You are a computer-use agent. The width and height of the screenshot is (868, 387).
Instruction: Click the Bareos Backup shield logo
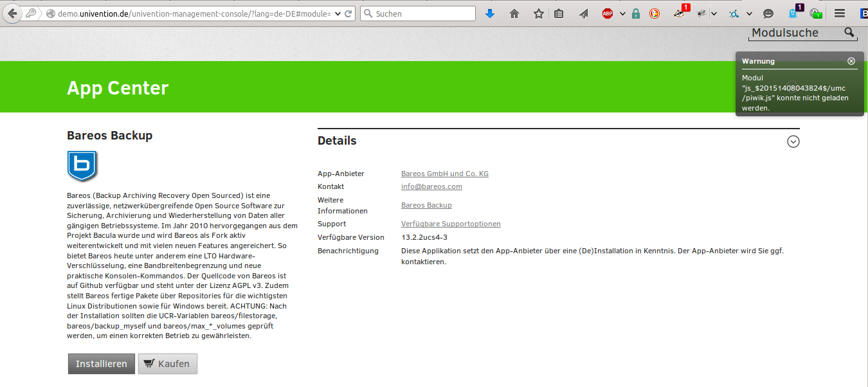[82, 166]
